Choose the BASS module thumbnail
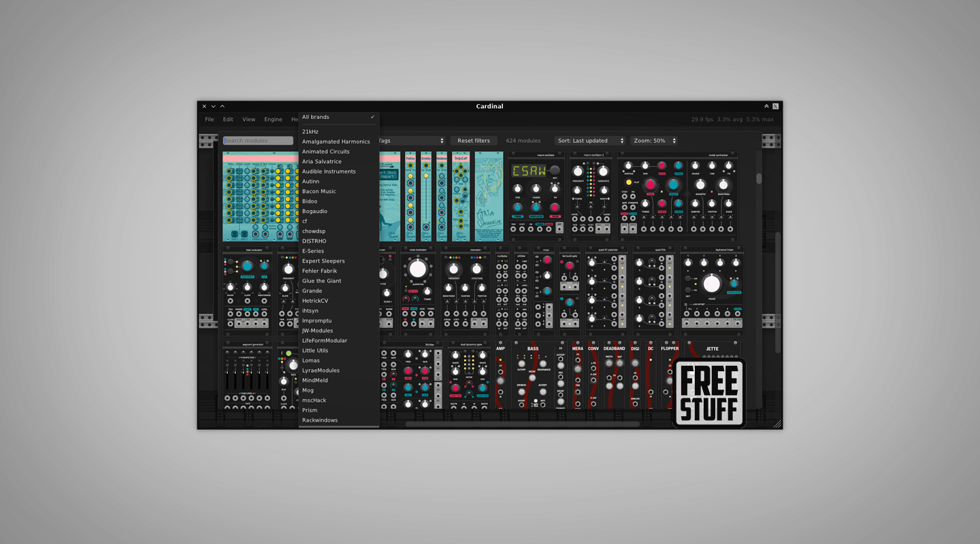980x544 pixels. tap(539, 375)
